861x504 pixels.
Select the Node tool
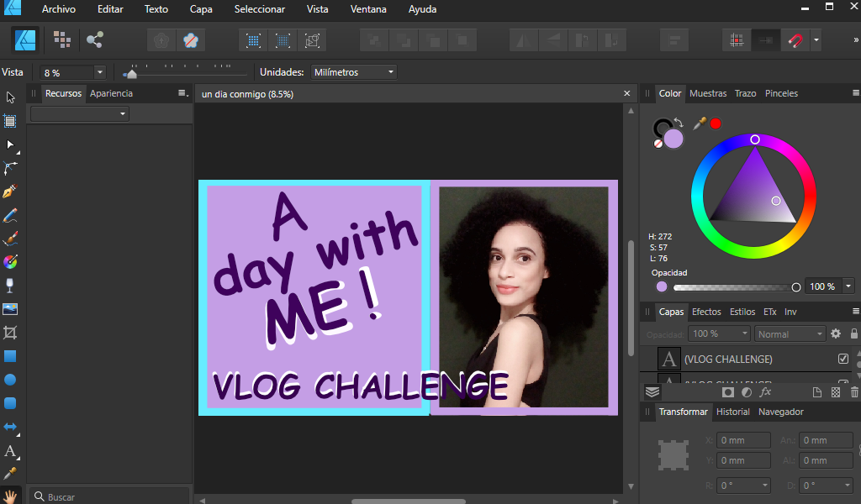[10, 144]
